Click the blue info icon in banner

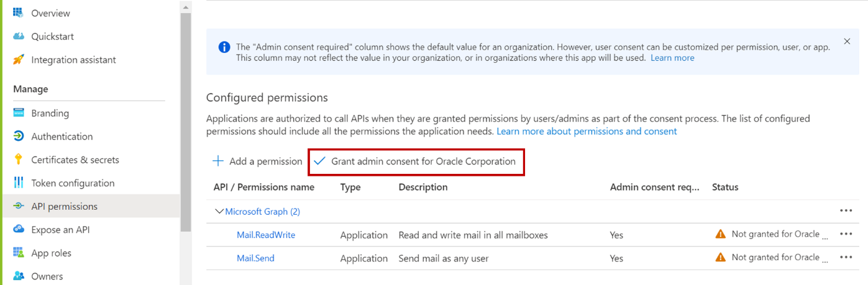click(x=224, y=47)
